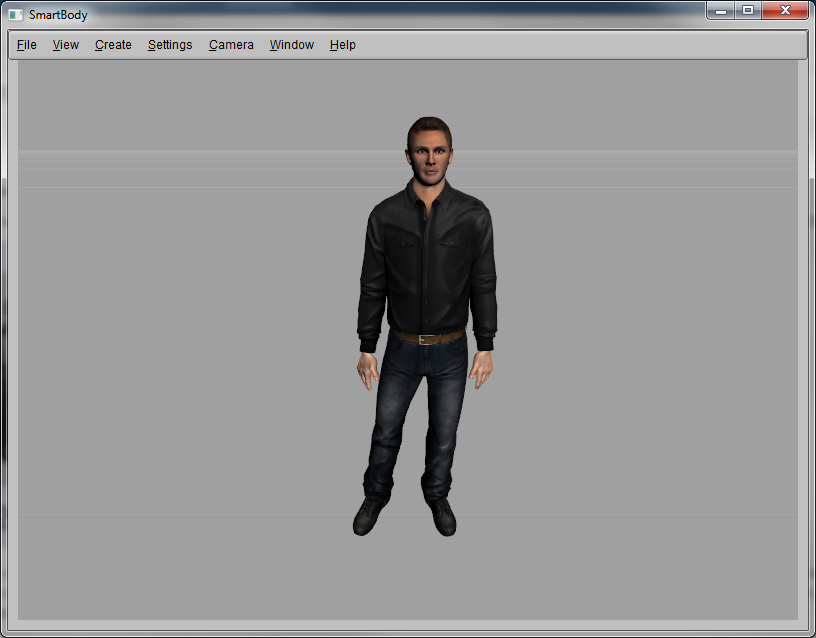
Task: Open the Settings menu
Action: pos(170,45)
